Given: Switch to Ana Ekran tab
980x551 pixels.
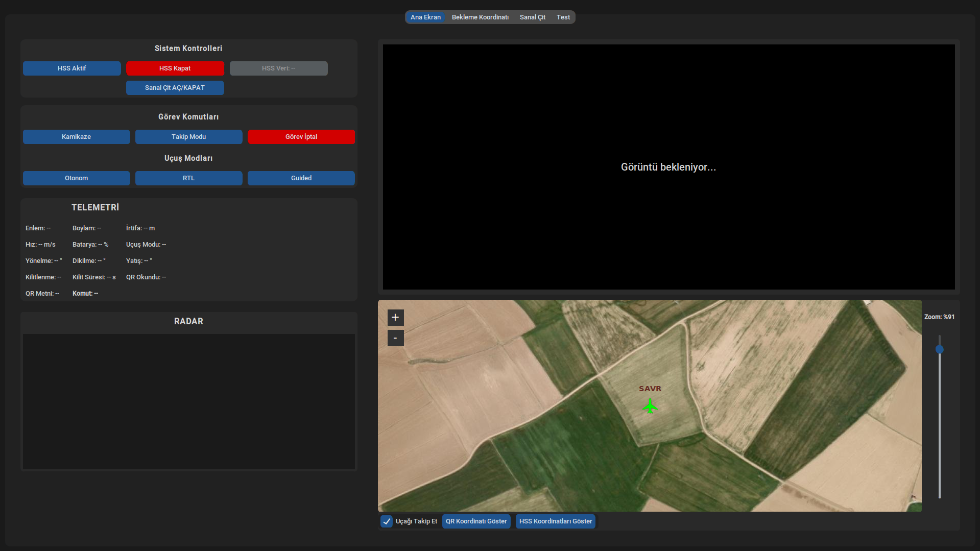Looking at the screenshot, I should point(425,17).
